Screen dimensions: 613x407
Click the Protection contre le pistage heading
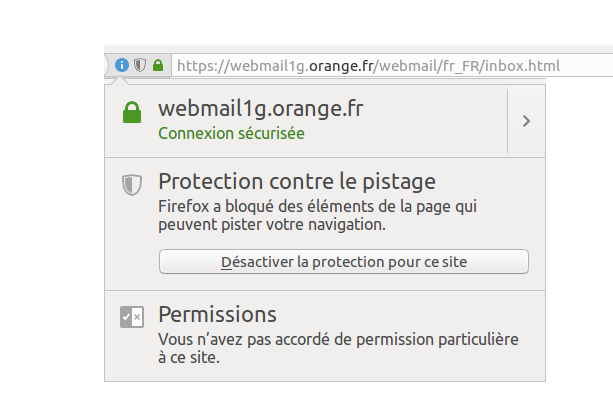point(297,181)
